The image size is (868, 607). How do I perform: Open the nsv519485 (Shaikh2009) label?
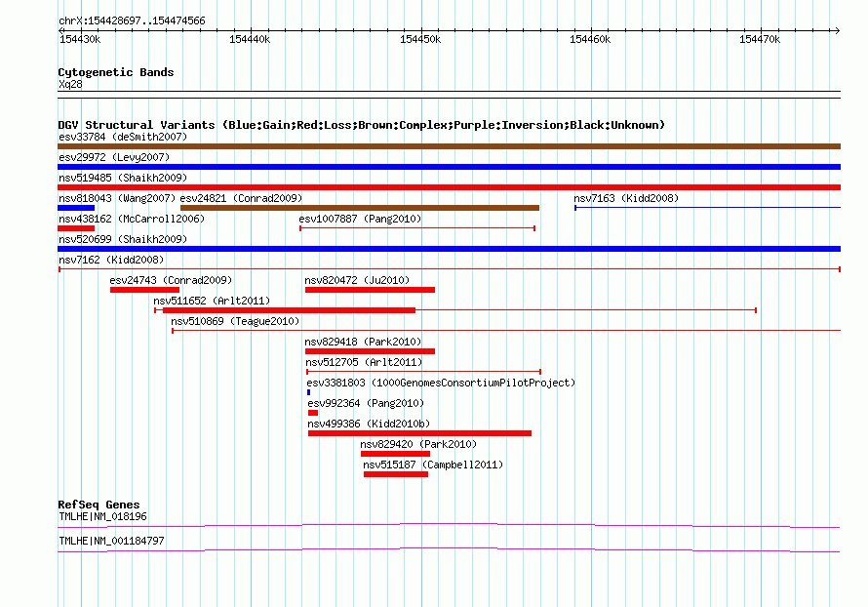pos(123,178)
